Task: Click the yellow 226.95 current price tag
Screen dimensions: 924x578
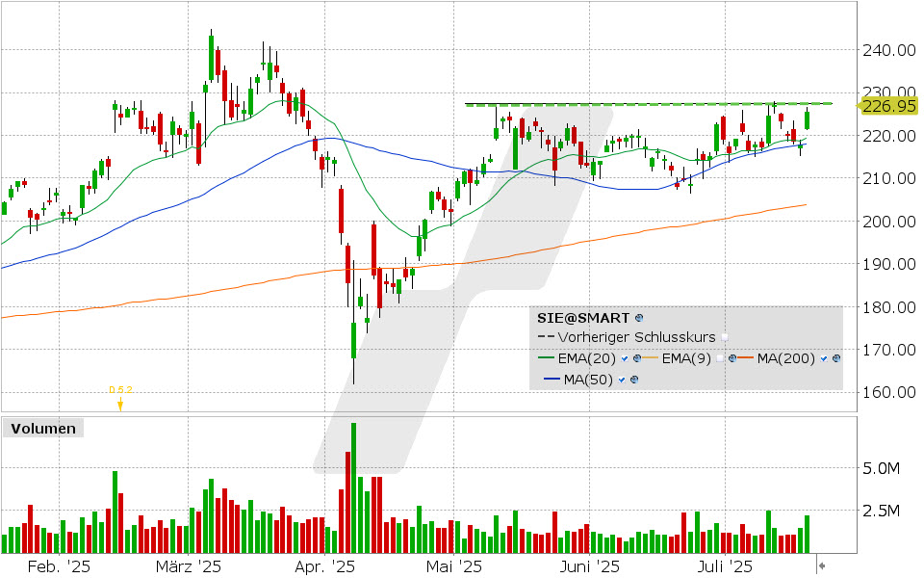Action: pyautogui.click(x=886, y=106)
